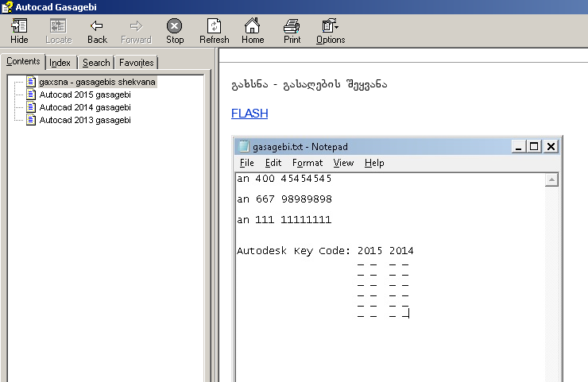Stop page loading with Stop button
This screenshot has width=588, height=382.
(x=175, y=32)
